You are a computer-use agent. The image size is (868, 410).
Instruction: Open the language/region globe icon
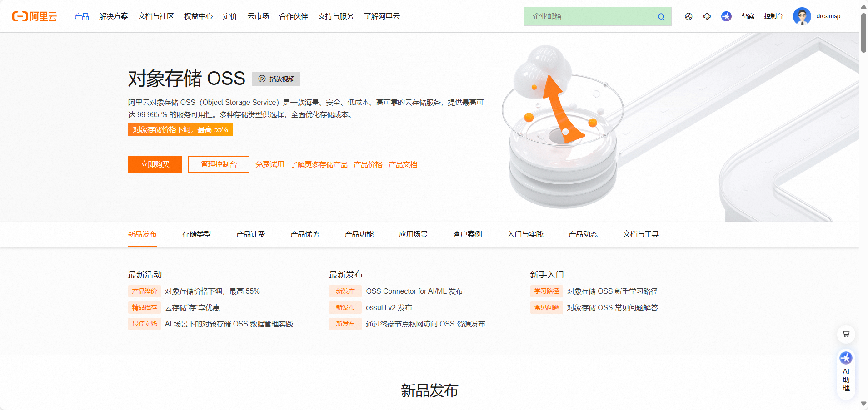pyautogui.click(x=688, y=16)
